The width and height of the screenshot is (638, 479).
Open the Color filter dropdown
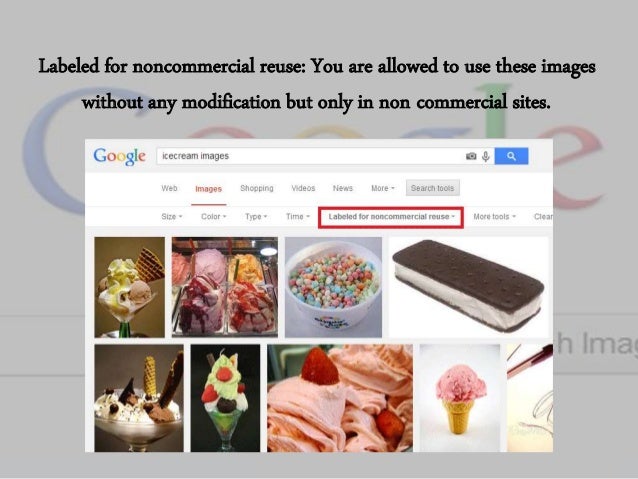tap(214, 217)
